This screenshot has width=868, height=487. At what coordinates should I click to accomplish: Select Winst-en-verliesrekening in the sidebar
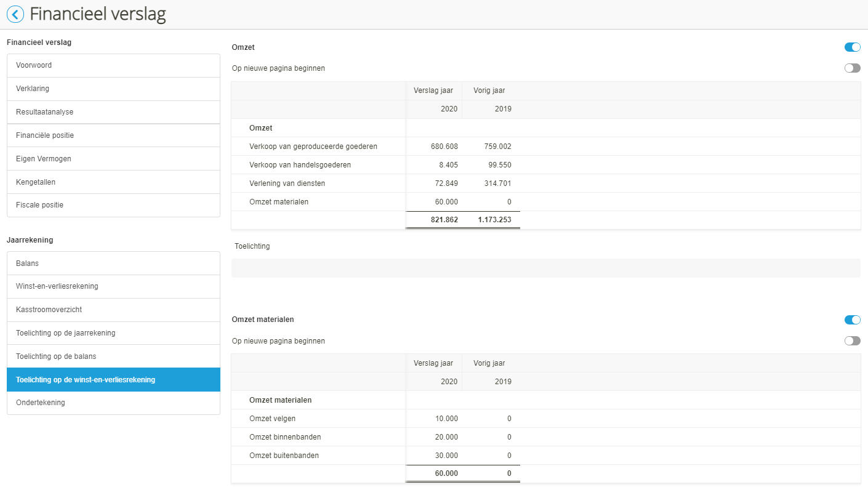(113, 286)
